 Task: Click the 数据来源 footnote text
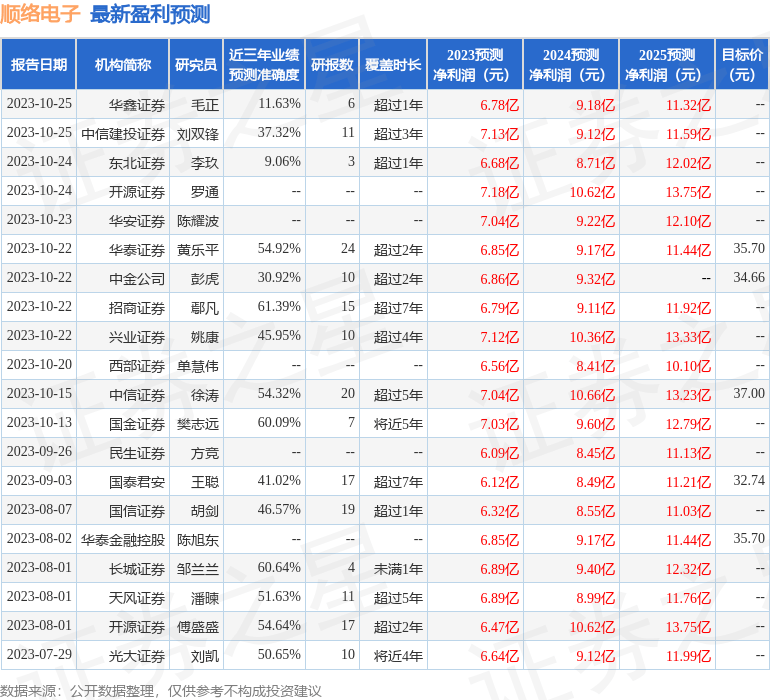(x=161, y=691)
